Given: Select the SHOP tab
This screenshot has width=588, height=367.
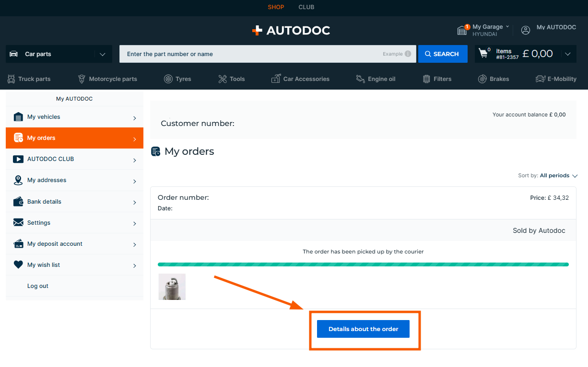Looking at the screenshot, I should (276, 7).
